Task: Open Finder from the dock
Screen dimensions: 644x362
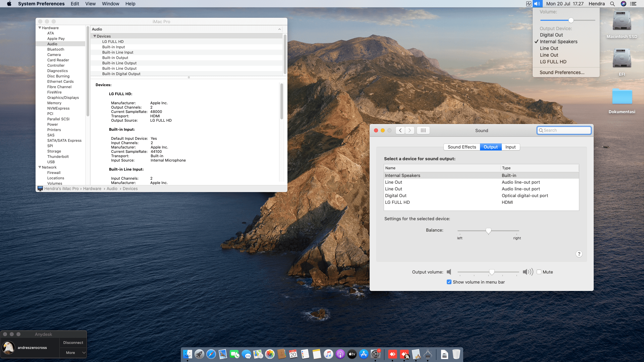Action: (187, 354)
